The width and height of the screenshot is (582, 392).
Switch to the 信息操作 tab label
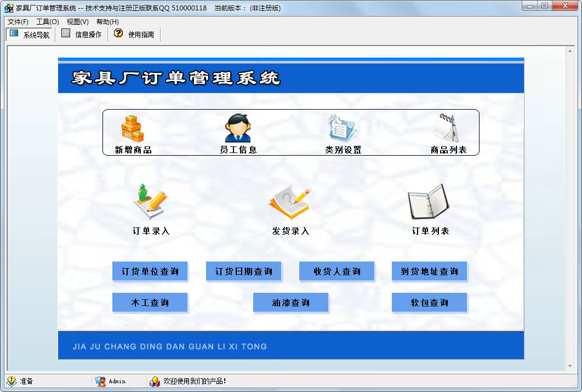click(x=88, y=35)
